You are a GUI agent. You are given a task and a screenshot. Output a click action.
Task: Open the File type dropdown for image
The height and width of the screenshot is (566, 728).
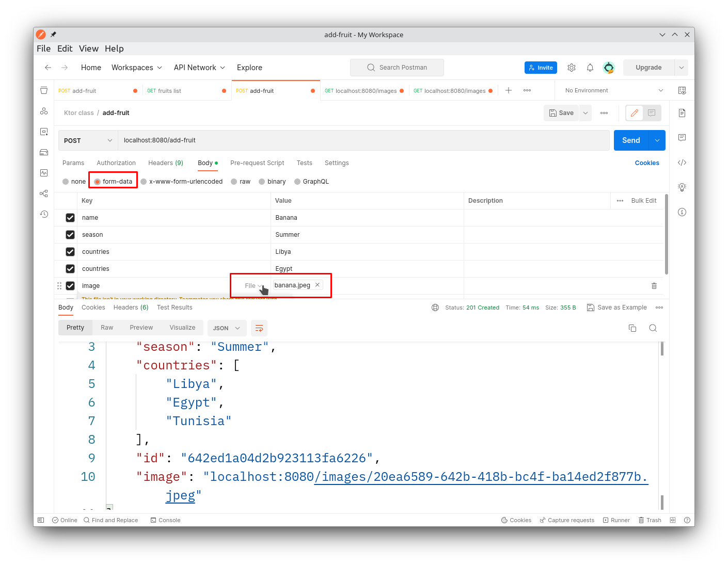(253, 286)
